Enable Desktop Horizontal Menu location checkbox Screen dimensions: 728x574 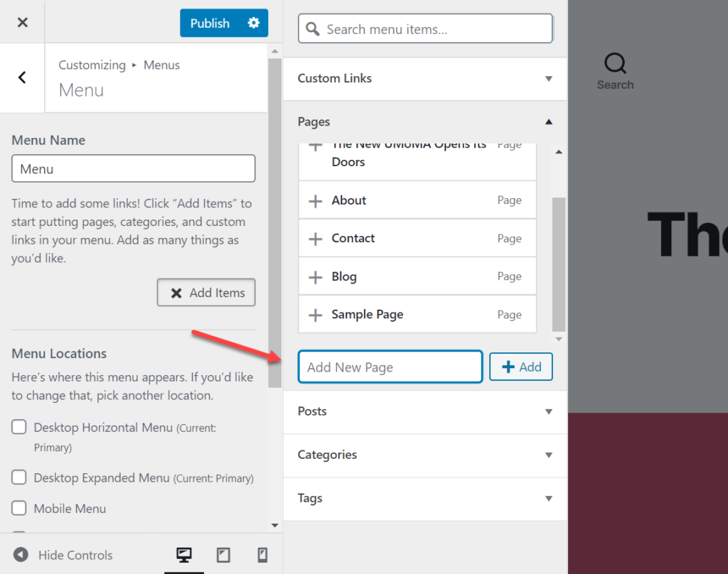19,427
